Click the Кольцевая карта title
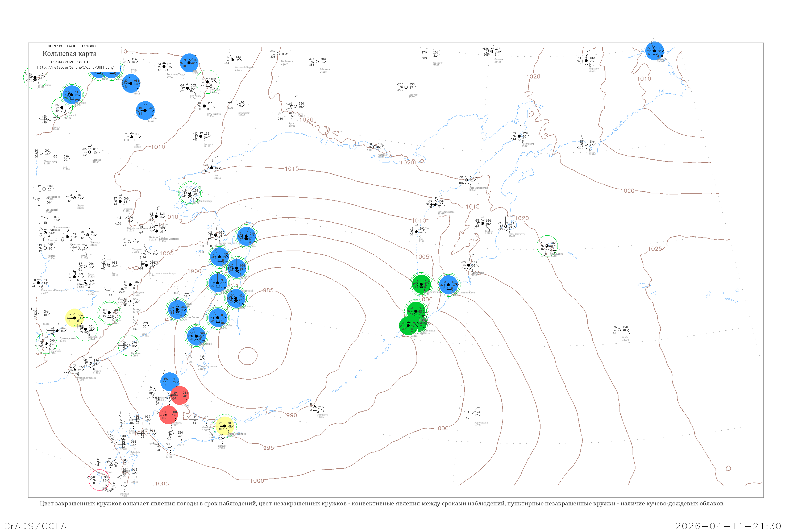 coord(69,54)
